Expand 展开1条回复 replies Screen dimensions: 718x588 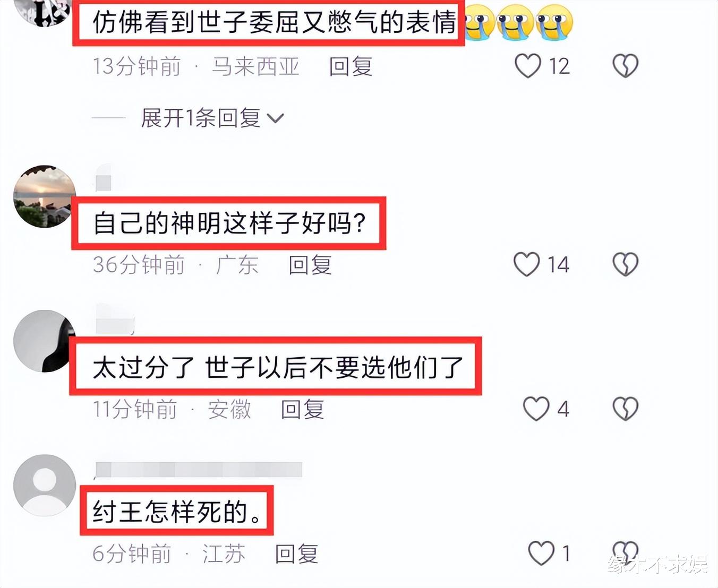212,118
